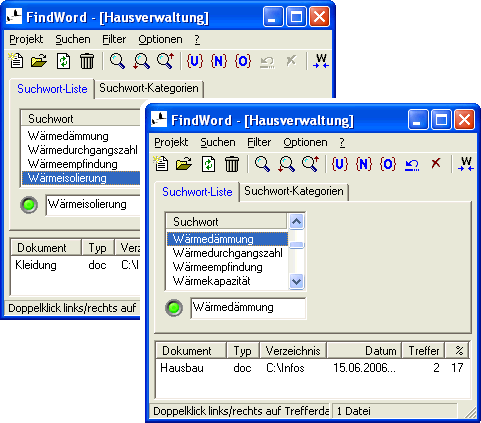Select Wärmedurchgangszahl in front window list
The height and width of the screenshot is (423, 481).
click(x=227, y=253)
